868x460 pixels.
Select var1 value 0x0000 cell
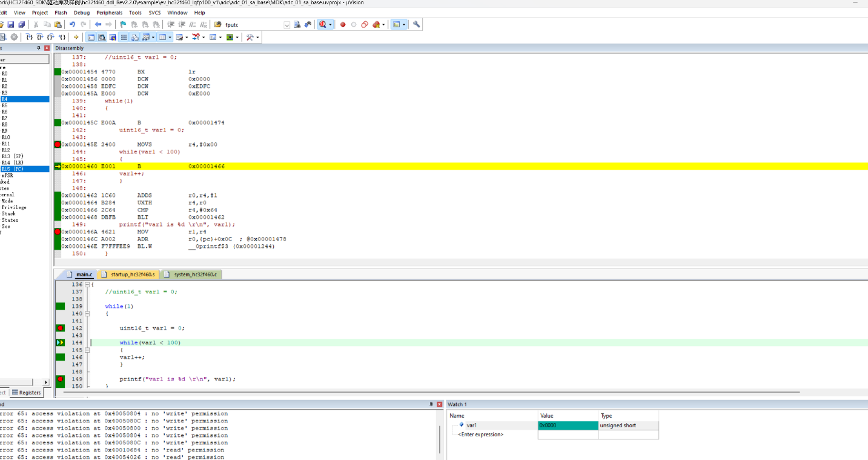(568, 425)
